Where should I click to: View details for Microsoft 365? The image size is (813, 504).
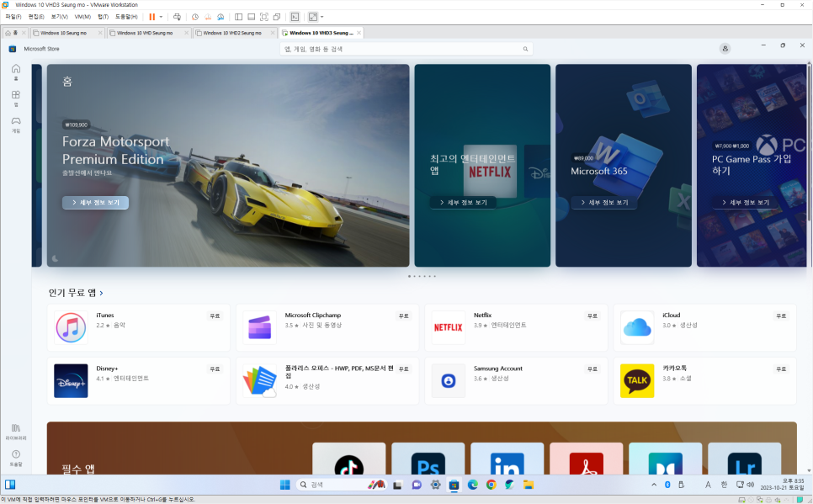point(604,203)
